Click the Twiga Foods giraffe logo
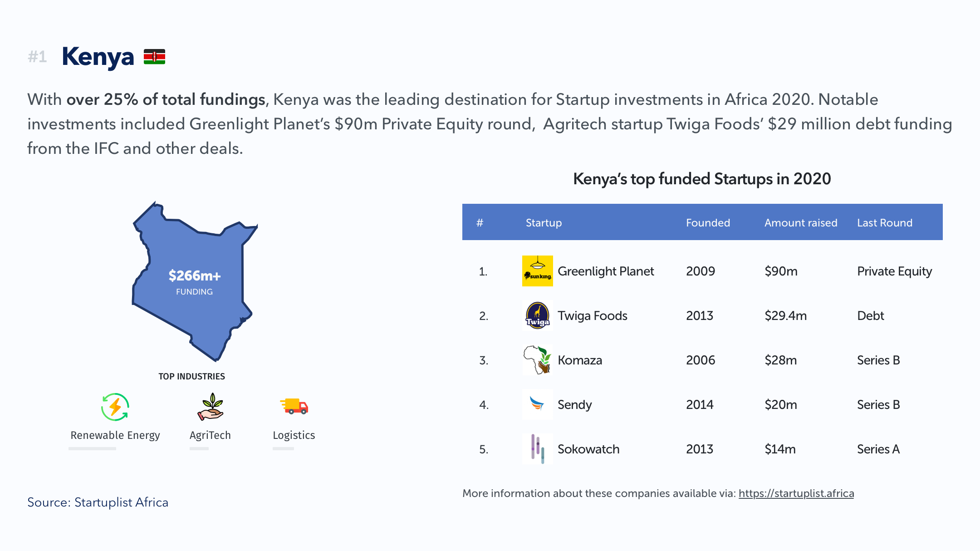 click(x=538, y=315)
